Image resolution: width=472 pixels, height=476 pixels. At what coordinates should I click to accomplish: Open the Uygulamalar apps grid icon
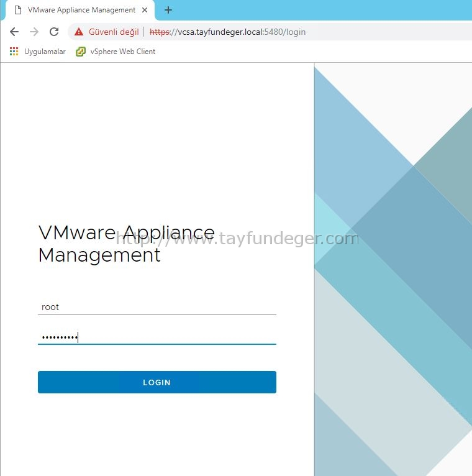click(x=14, y=52)
